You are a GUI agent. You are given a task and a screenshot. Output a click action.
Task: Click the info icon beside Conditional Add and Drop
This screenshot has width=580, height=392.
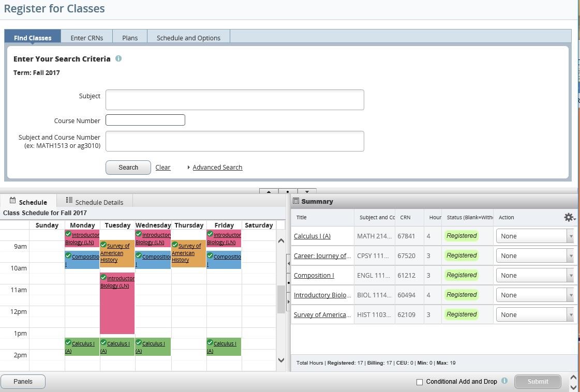tap(504, 381)
